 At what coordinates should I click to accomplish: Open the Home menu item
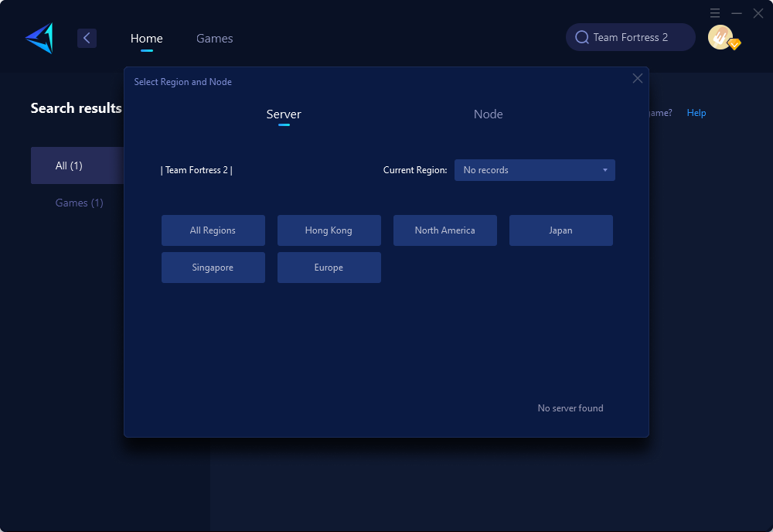coord(146,38)
